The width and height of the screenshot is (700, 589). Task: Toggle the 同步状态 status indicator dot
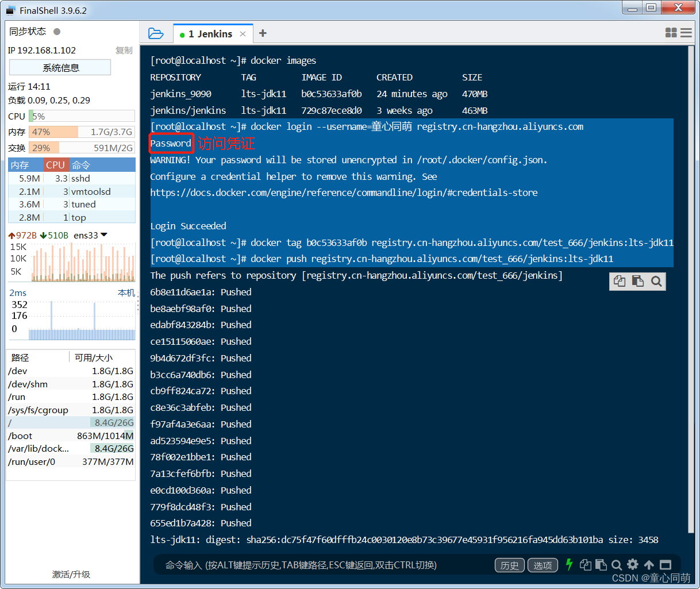tap(57, 32)
